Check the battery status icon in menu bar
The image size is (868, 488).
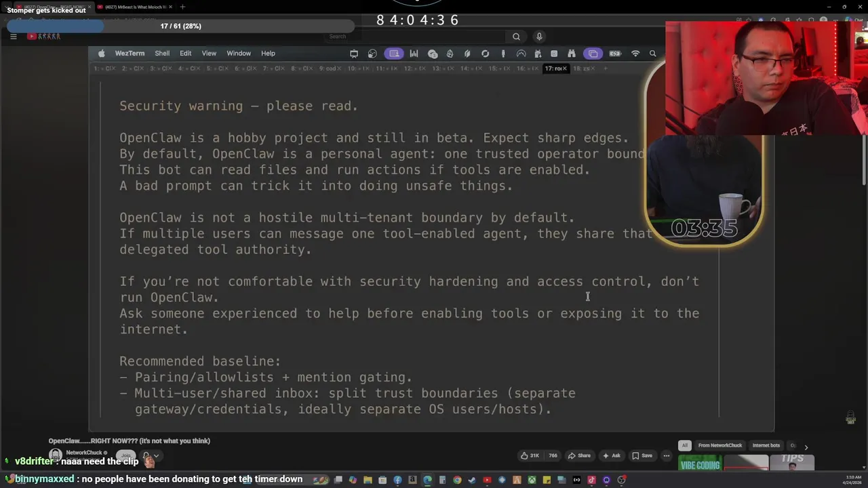(615, 54)
